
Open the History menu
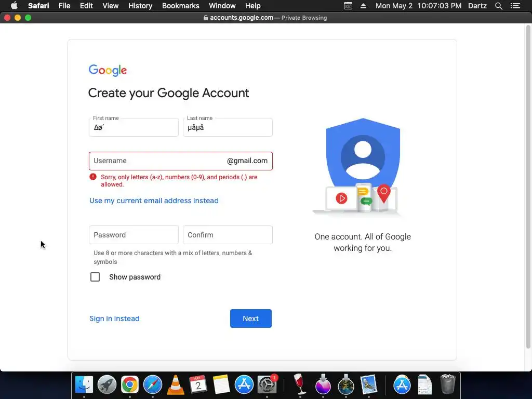click(140, 6)
